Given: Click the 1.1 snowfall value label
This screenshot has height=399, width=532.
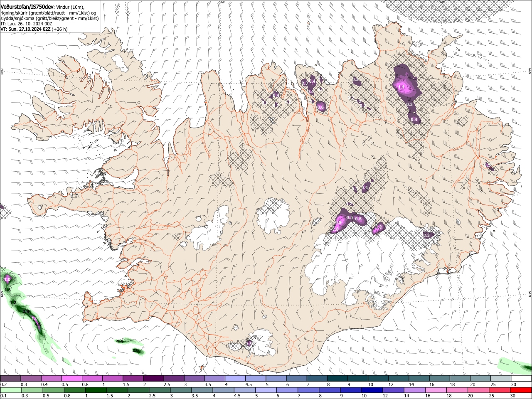Looking at the screenshot, I should 401,87.
